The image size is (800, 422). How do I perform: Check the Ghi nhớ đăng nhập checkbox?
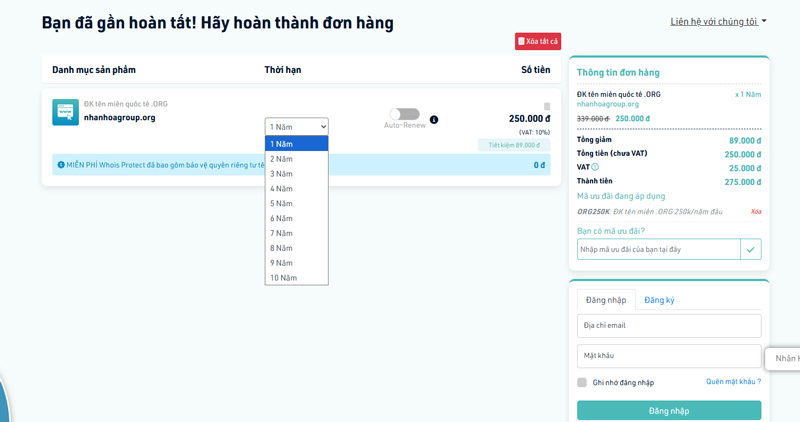(582, 382)
